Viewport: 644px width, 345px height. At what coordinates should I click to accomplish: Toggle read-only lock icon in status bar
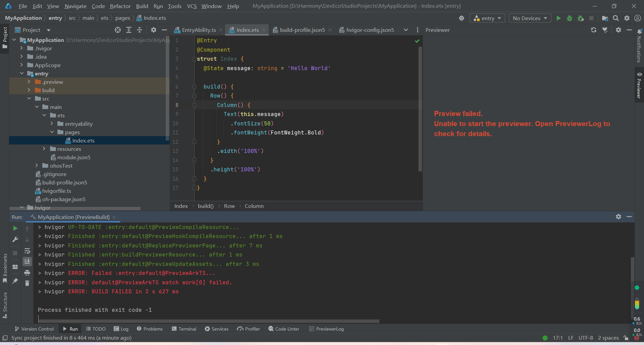(x=626, y=338)
